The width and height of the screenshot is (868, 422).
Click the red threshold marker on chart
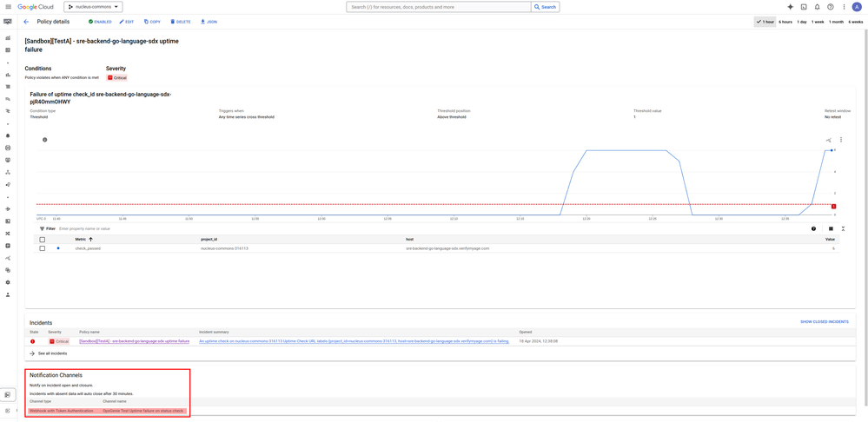coord(833,206)
